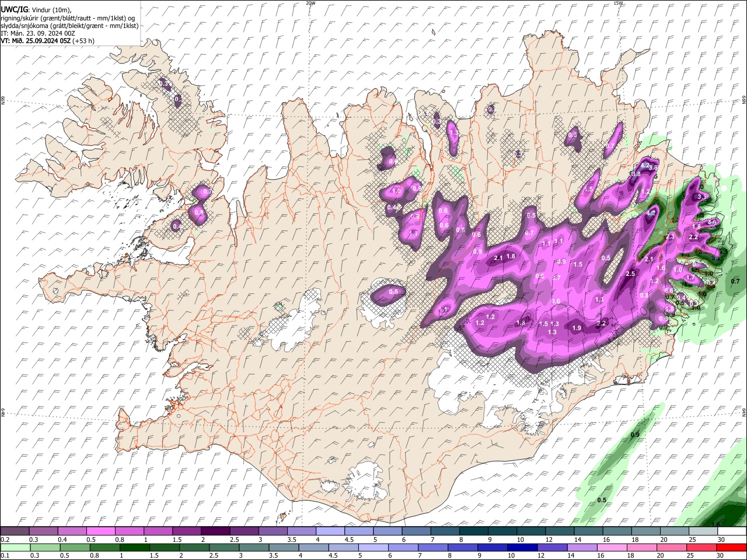Click the lower legend row label '0.1'

(5, 555)
